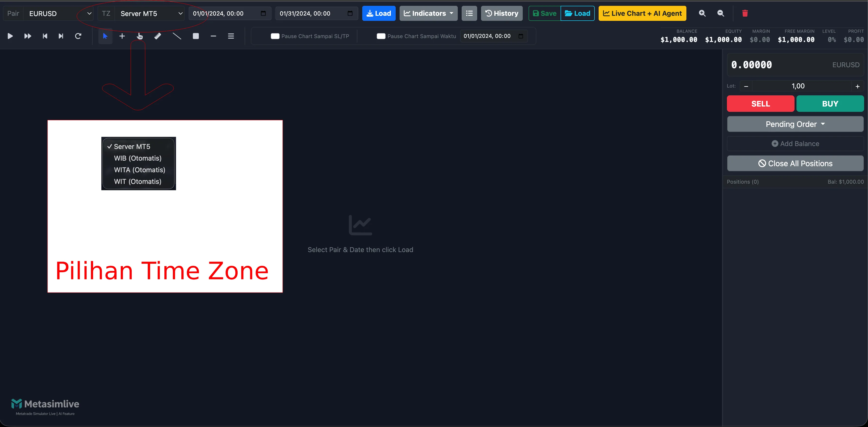Image resolution: width=868 pixels, height=427 pixels.
Task: Enable Pause Chart Sampai SL/TP
Action: coord(275,36)
